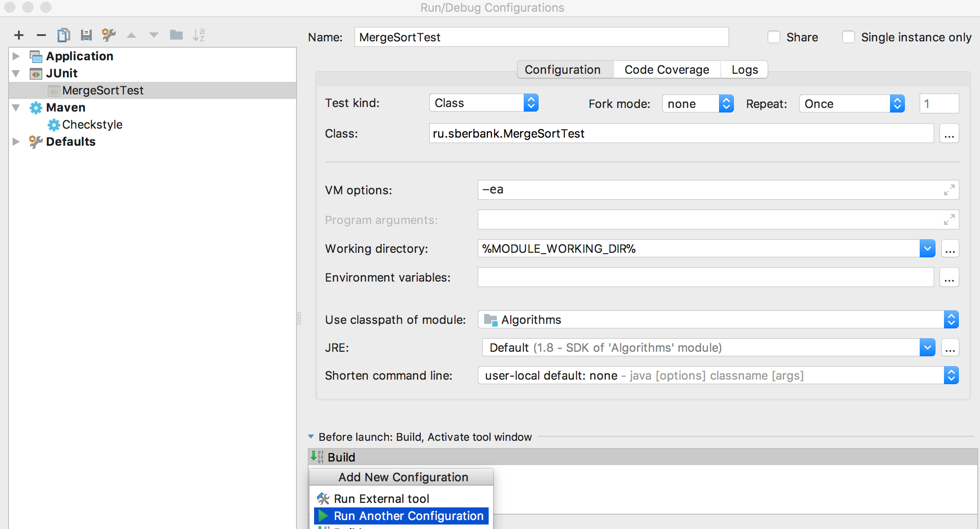Click the minus icon to remove the configuration
The width and height of the screenshot is (980, 529).
[x=41, y=35]
